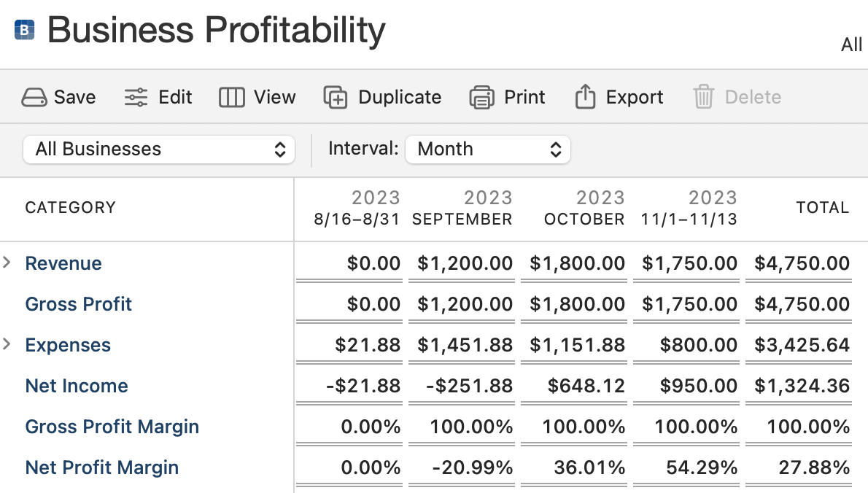Click the October 2023 column header
The height and width of the screenshot is (493, 868).
(x=585, y=209)
